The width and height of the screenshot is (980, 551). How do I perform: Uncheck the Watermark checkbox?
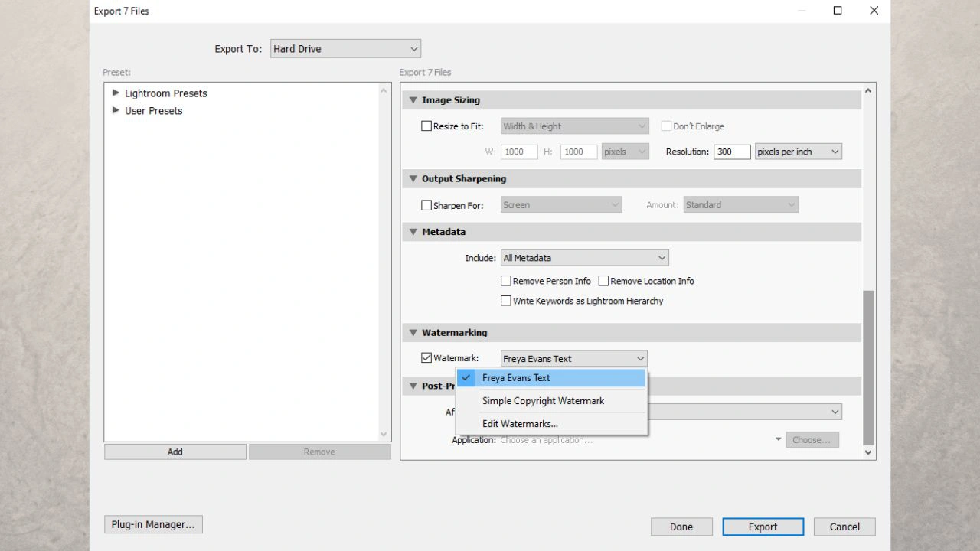coord(426,357)
